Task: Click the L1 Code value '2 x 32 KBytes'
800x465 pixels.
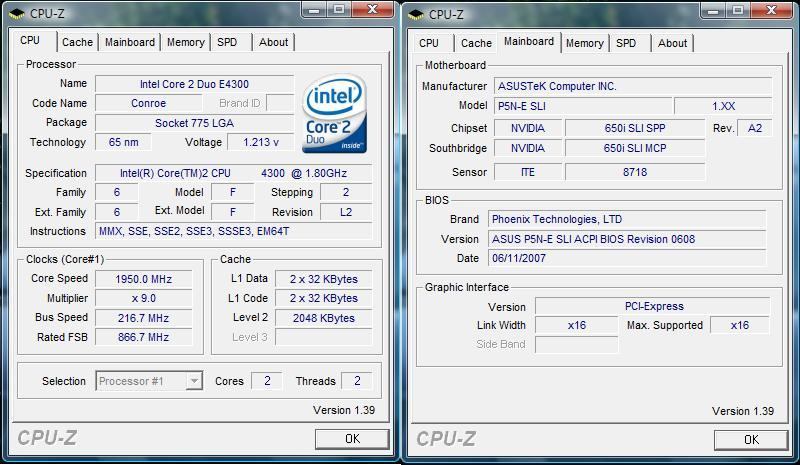Action: point(323,298)
